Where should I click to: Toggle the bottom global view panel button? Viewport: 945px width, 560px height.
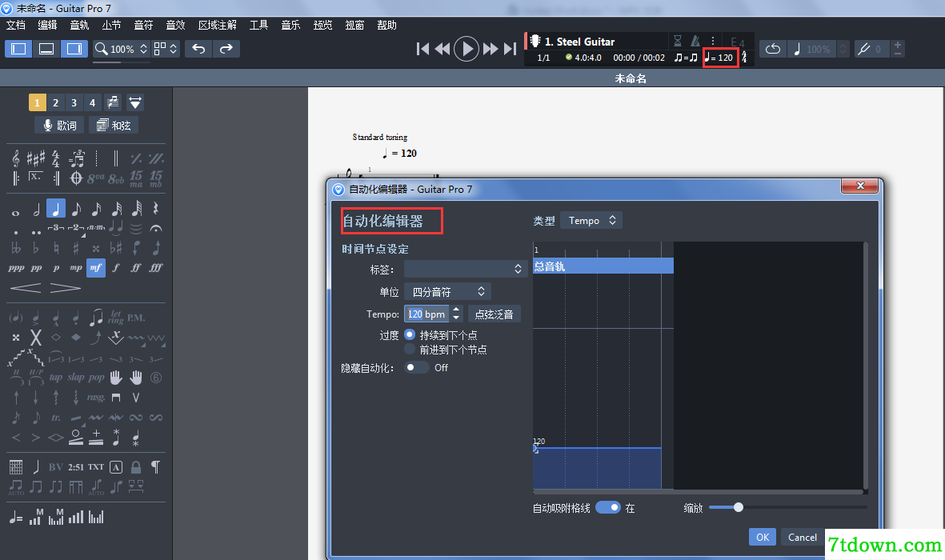pyautogui.click(x=46, y=49)
